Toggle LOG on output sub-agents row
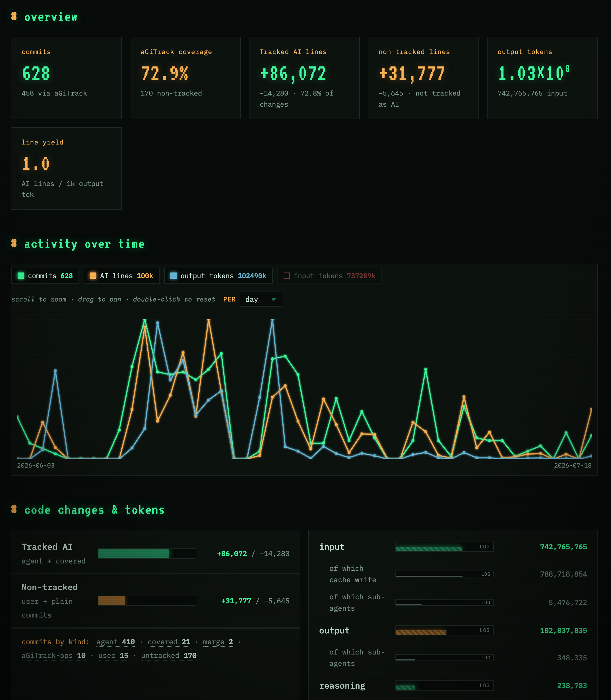 (x=486, y=658)
